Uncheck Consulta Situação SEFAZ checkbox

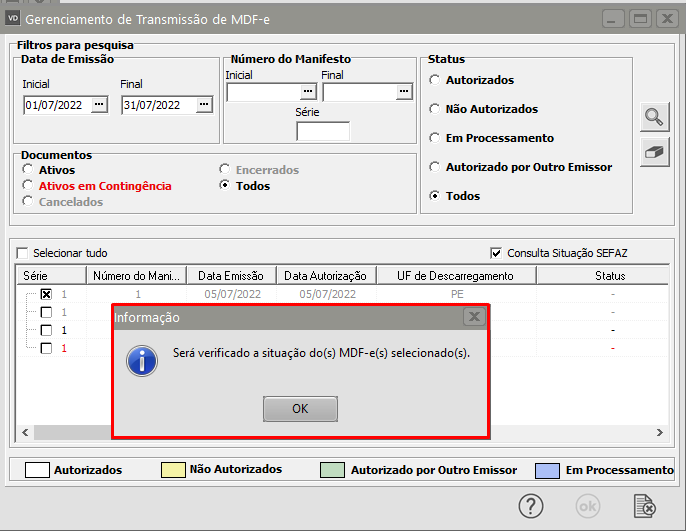point(496,253)
